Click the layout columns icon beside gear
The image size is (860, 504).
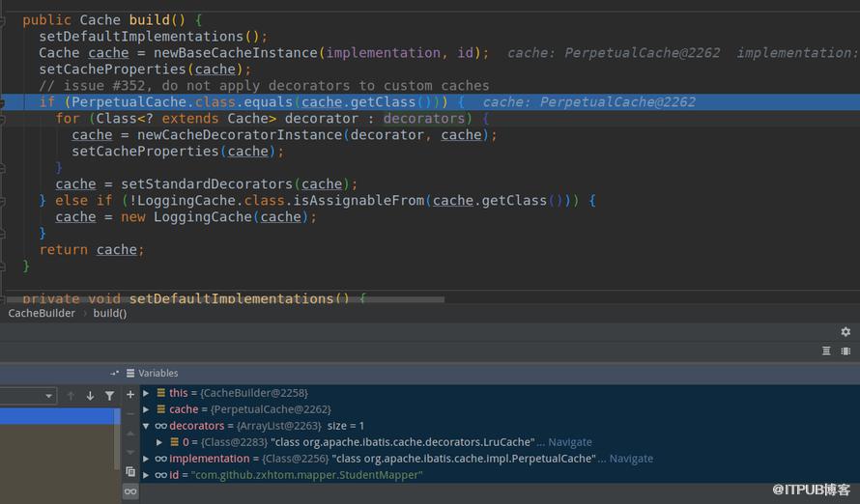tap(846, 350)
